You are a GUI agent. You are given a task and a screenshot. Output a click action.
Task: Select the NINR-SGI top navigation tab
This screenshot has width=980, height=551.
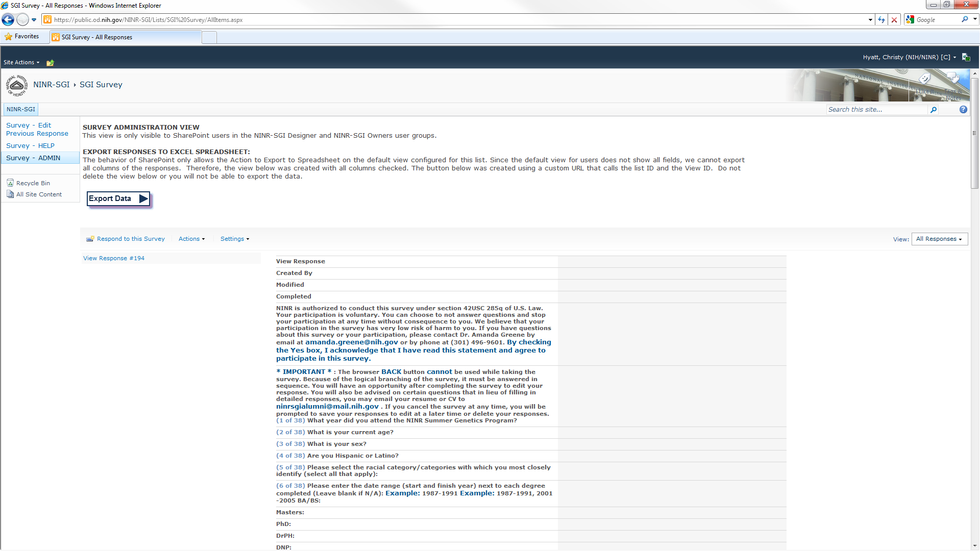pyautogui.click(x=21, y=109)
